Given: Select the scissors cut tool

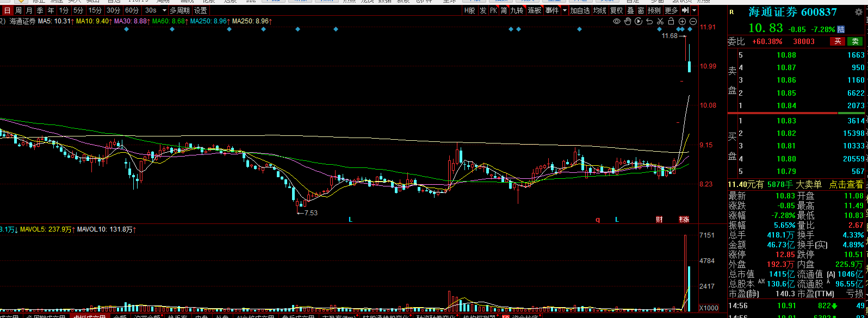Looking at the screenshot, I should point(660,21).
